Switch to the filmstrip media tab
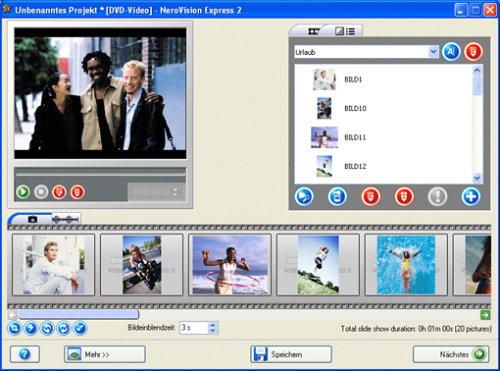This screenshot has width=500, height=371. 313,31
